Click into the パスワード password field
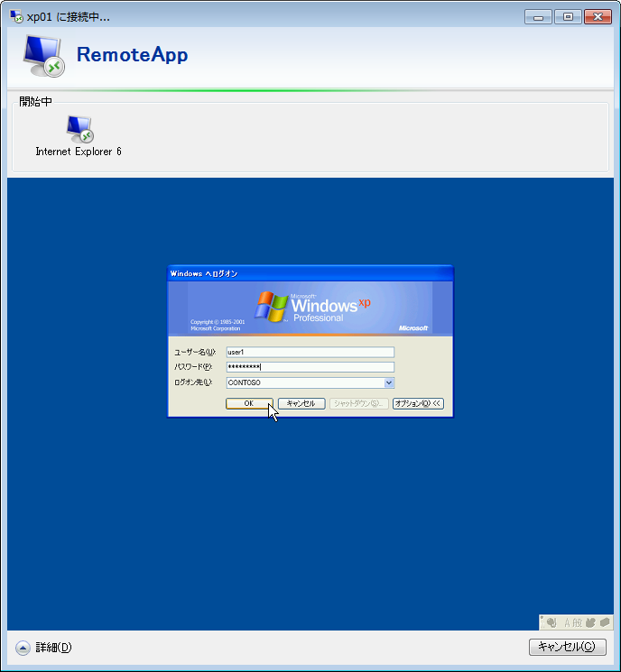621x672 pixels. click(x=310, y=367)
